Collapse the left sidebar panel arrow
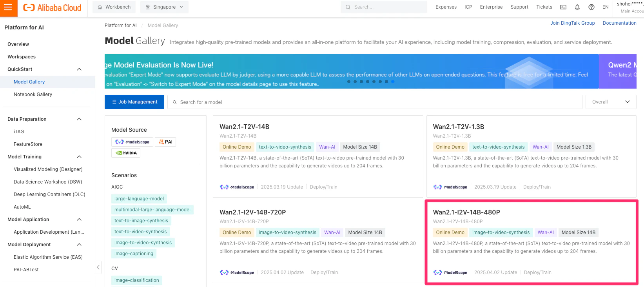644x287 pixels. point(98,267)
